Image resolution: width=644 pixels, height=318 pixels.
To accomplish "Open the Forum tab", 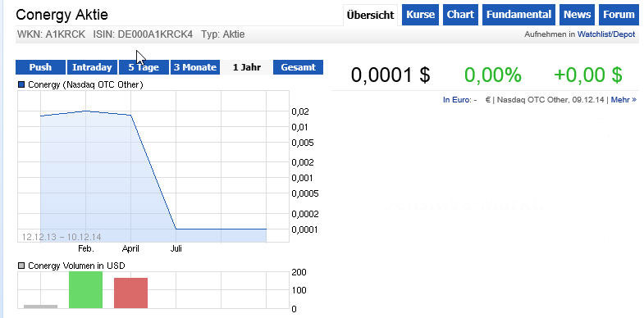I will click(619, 15).
